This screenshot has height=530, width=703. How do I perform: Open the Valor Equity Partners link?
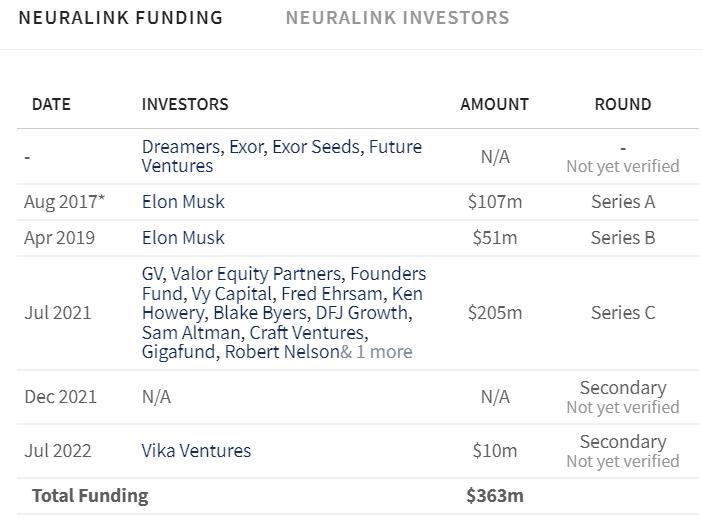tap(257, 274)
